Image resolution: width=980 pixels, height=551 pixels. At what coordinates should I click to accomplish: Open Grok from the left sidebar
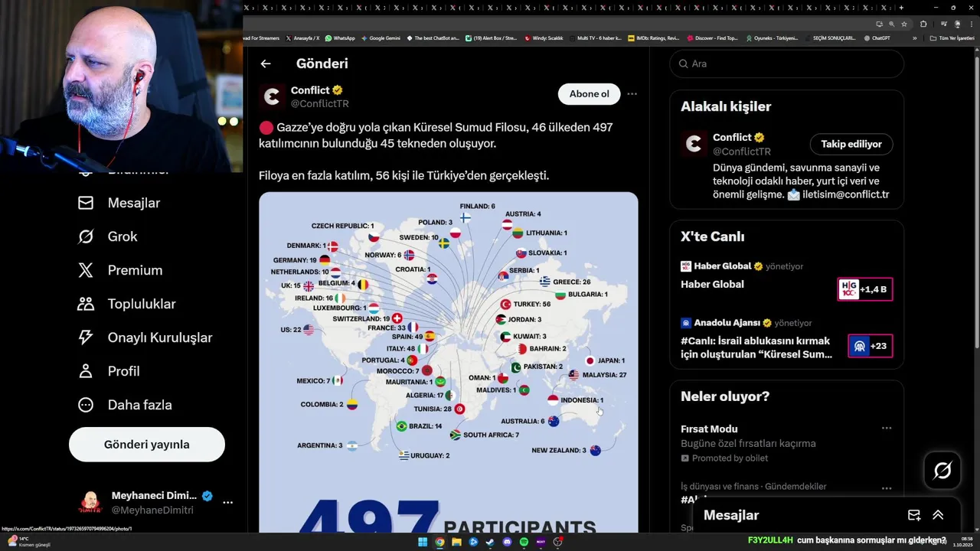click(107, 236)
